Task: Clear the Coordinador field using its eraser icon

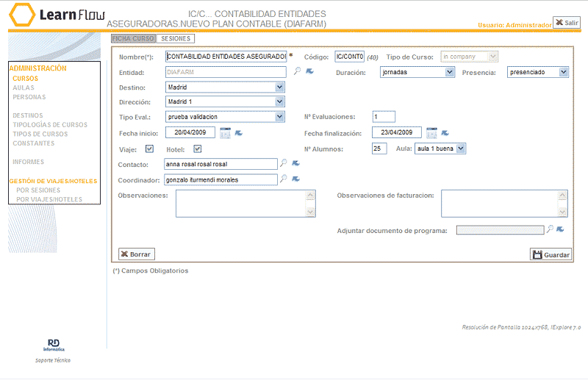Action: click(296, 179)
